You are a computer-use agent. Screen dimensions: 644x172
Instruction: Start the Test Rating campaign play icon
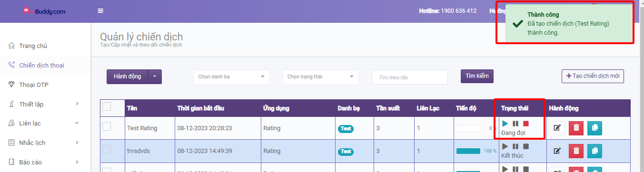click(505, 124)
